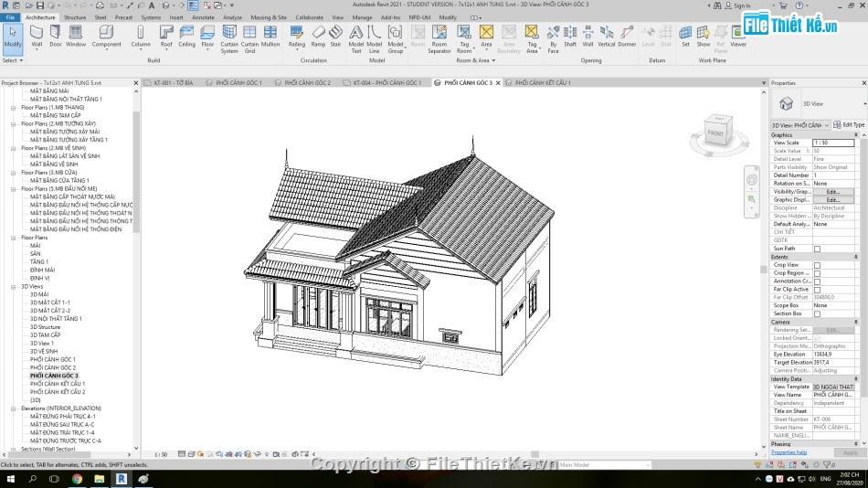Activate the Railing tool

[297, 37]
